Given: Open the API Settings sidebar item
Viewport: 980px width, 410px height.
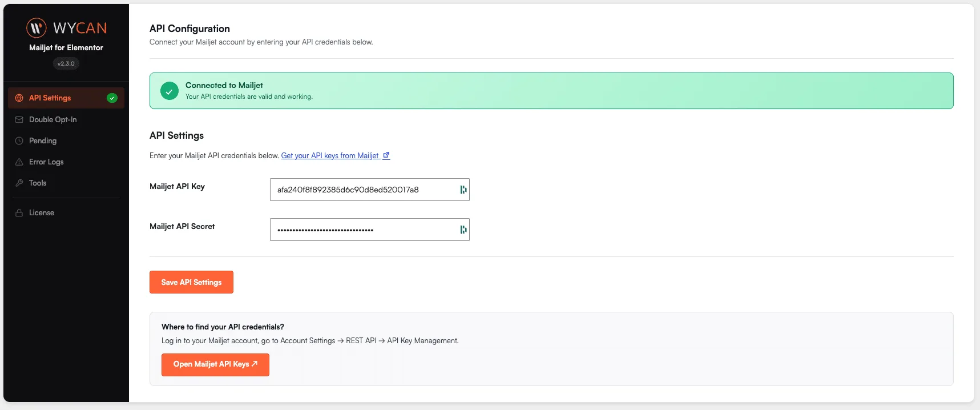Looking at the screenshot, I should pyautogui.click(x=66, y=98).
